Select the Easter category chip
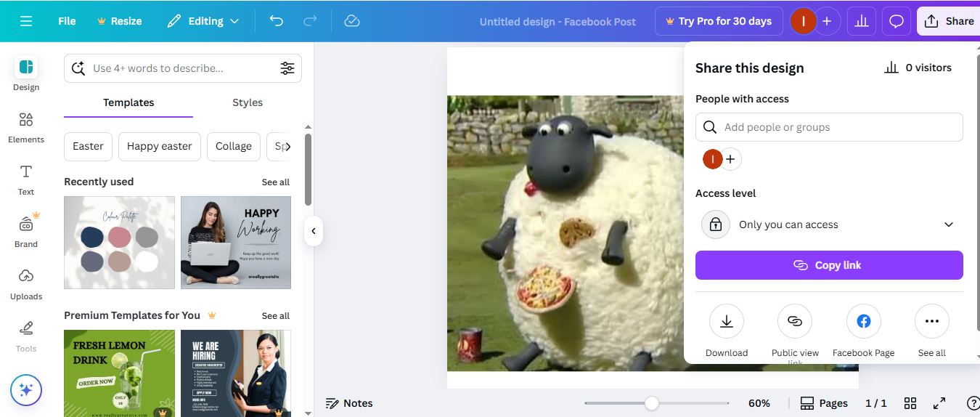The image size is (980, 417). [88, 146]
